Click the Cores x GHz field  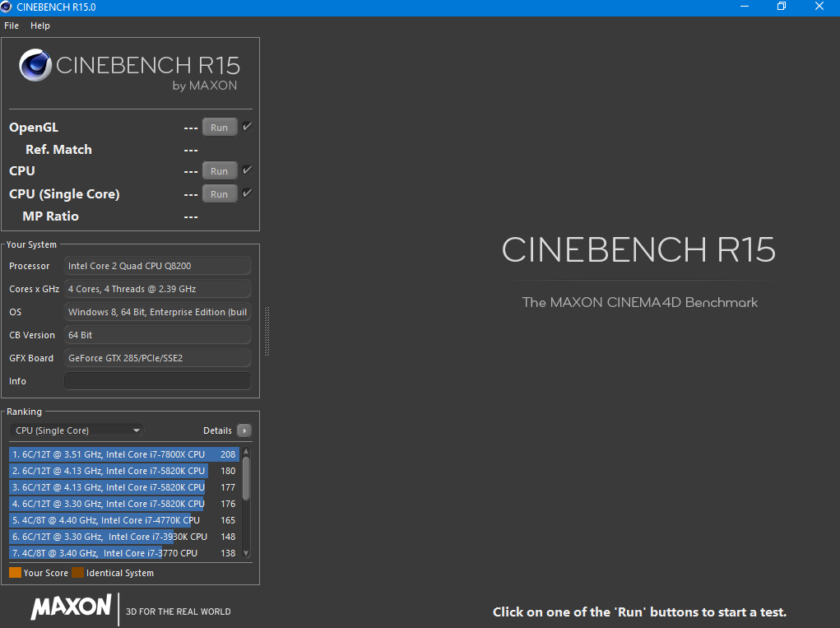[157, 289]
